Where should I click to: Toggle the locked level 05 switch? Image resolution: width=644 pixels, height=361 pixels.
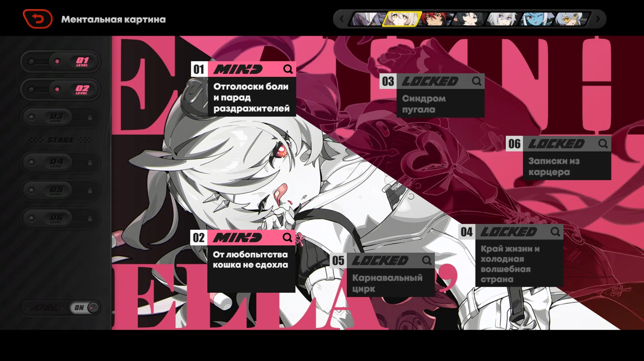click(x=60, y=190)
